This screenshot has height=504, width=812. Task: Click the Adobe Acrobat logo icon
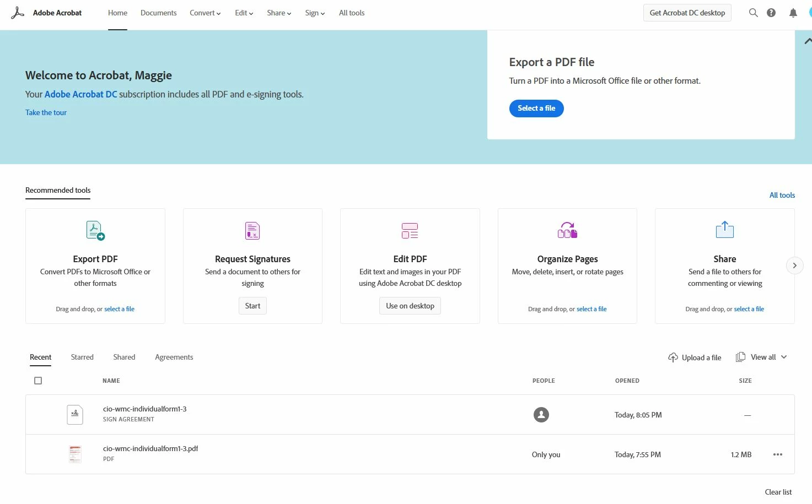18,13
